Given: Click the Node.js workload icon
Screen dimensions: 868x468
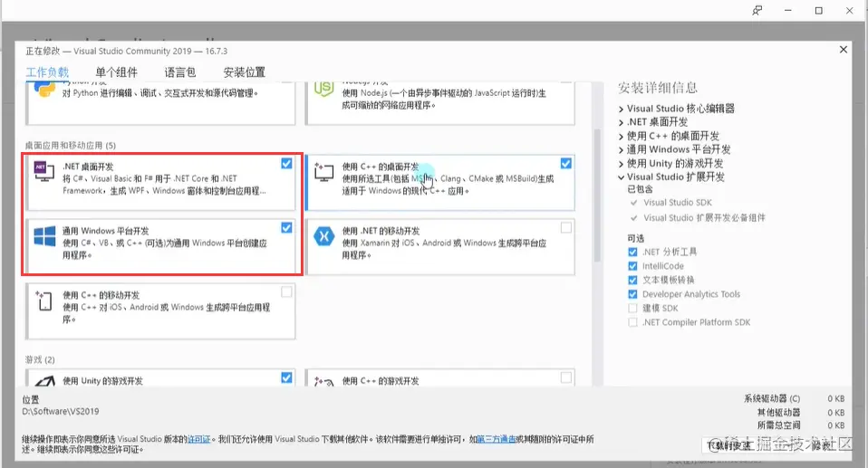Looking at the screenshot, I should 323,89.
